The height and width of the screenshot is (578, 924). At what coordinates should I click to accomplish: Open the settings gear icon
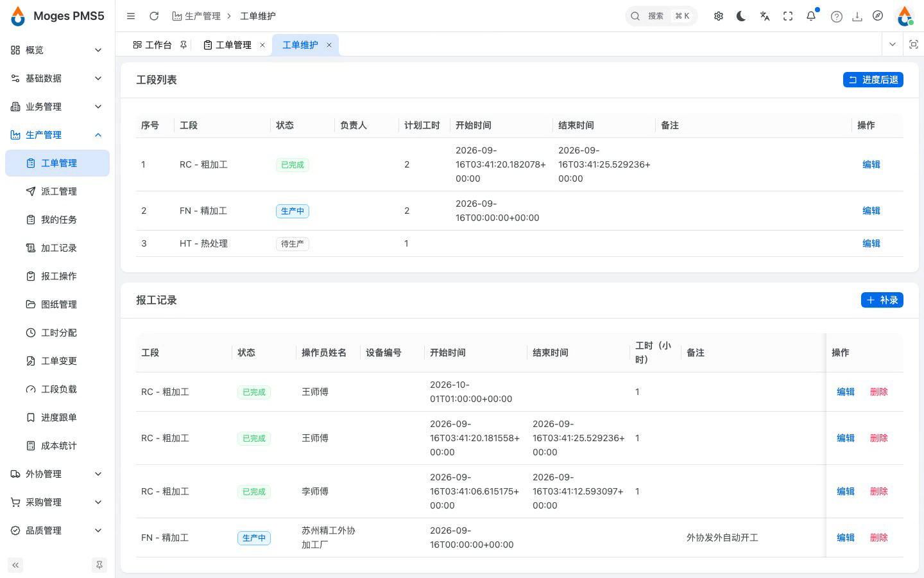(x=719, y=16)
